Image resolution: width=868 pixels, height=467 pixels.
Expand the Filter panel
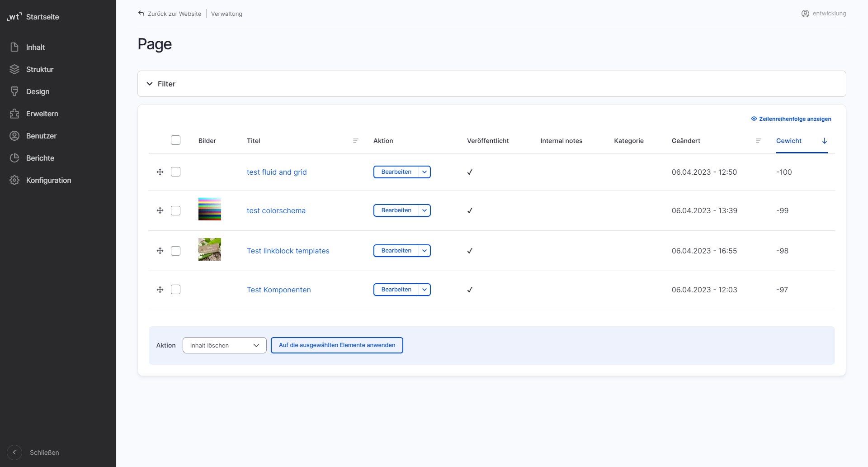(x=160, y=84)
